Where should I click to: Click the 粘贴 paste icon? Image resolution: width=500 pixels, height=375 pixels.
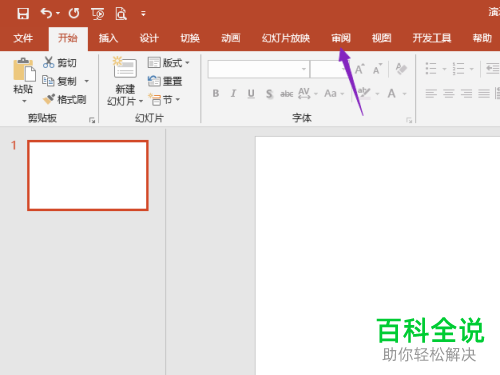[24, 70]
